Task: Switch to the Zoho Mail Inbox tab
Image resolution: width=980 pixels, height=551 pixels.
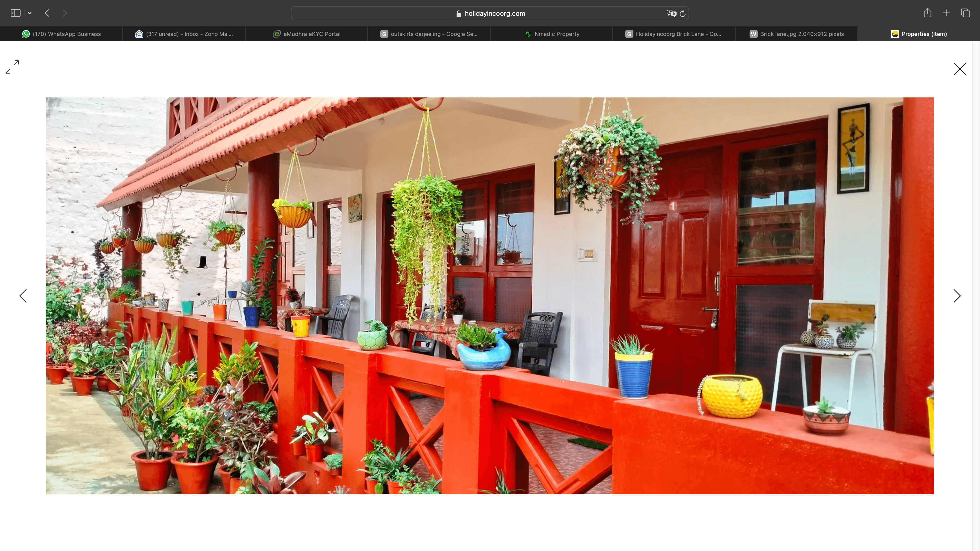Action: coord(184,34)
